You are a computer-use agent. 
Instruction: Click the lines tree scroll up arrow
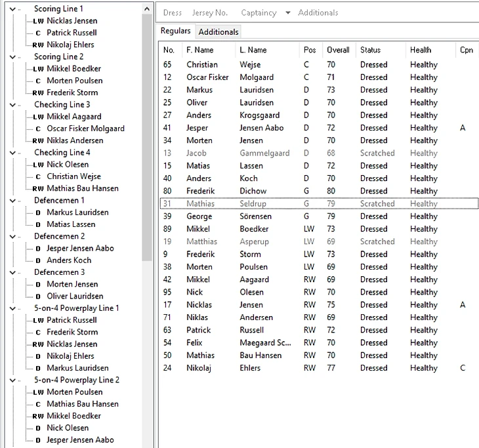click(147, 9)
